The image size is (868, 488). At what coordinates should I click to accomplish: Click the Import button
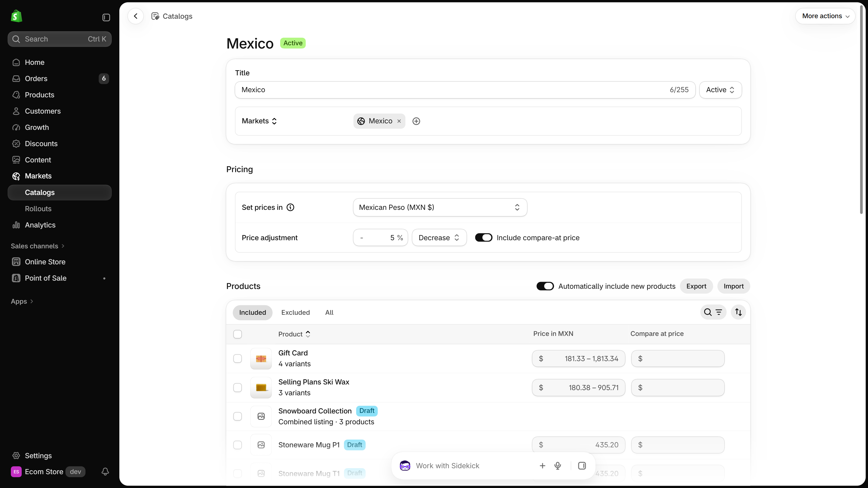(733, 286)
